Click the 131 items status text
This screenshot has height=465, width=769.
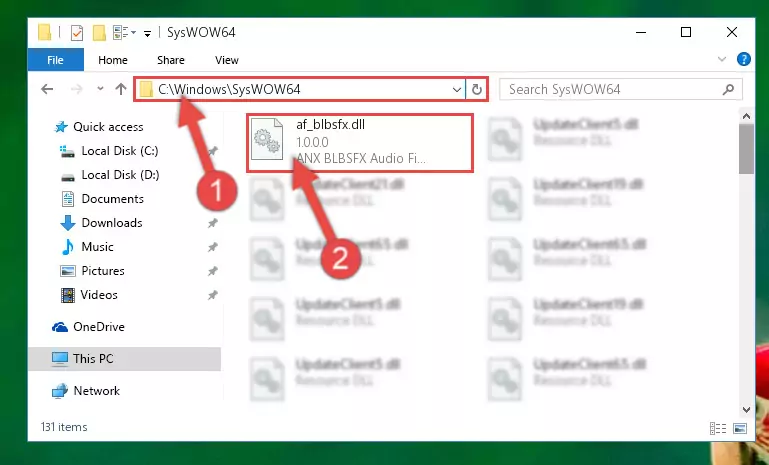(64, 427)
